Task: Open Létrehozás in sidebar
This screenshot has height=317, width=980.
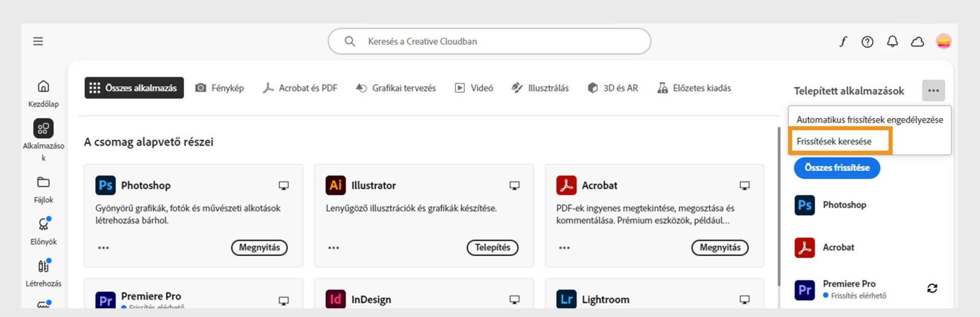Action: (x=43, y=273)
